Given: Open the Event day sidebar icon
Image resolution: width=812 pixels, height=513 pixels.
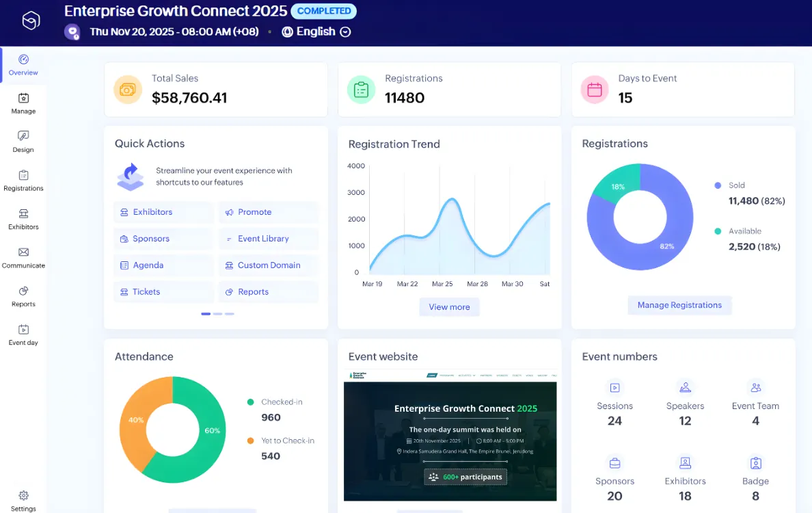Looking at the screenshot, I should click(23, 330).
